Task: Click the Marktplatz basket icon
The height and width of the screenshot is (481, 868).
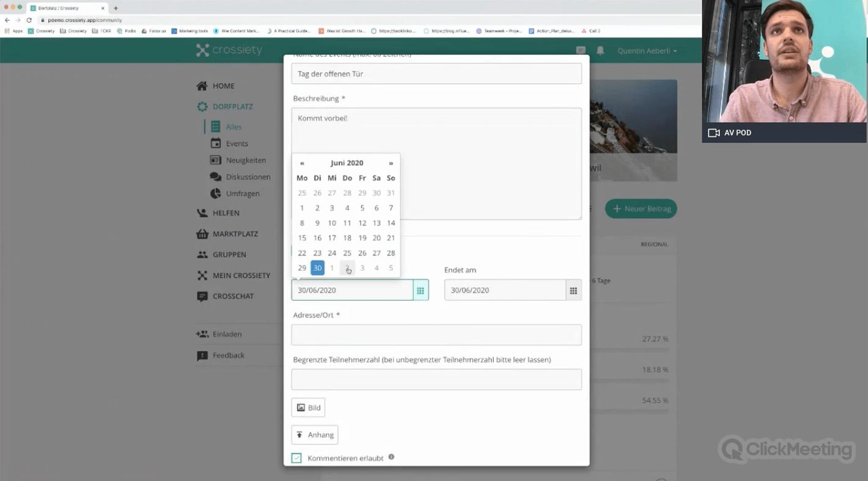Action: [202, 234]
